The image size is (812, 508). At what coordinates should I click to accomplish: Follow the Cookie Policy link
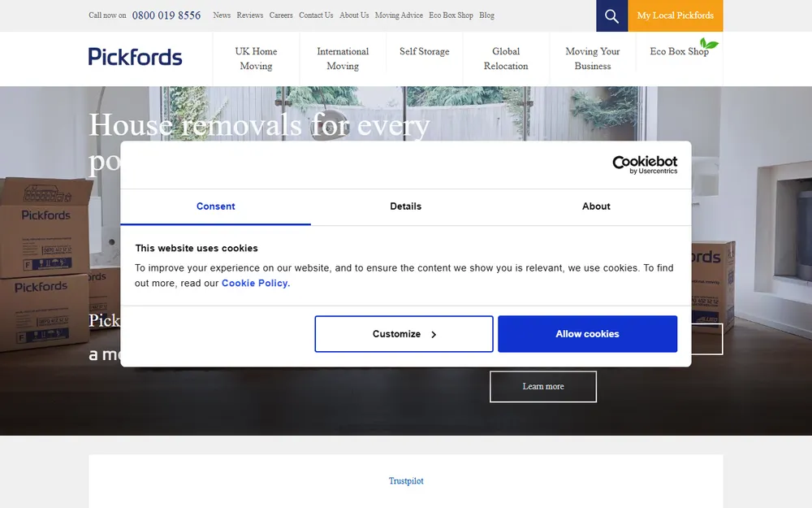tap(256, 283)
